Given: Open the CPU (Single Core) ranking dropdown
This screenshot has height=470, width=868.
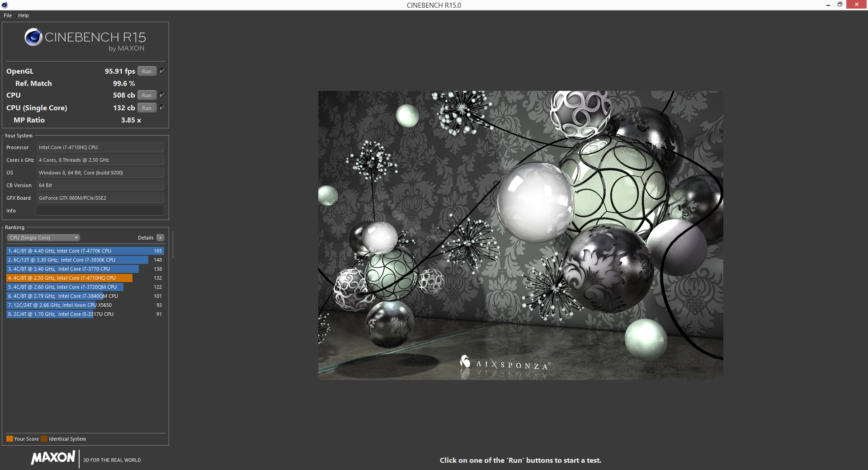Looking at the screenshot, I should [43, 238].
